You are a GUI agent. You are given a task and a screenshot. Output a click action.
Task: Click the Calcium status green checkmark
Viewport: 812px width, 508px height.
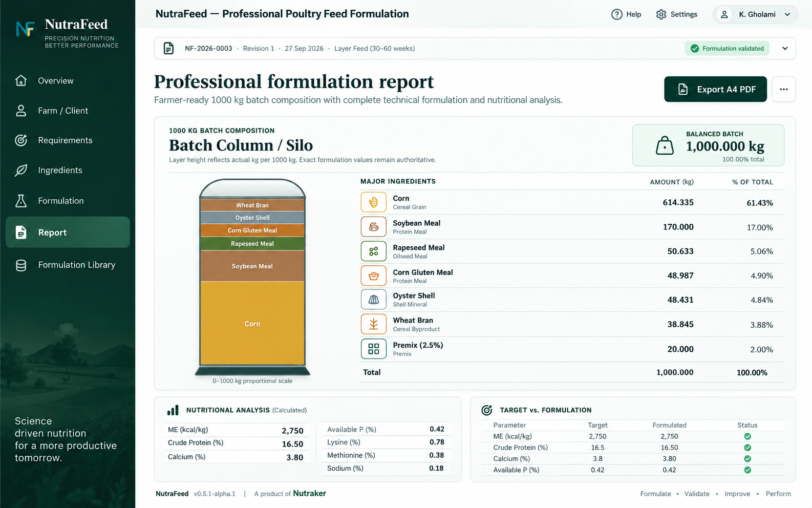[x=747, y=459]
